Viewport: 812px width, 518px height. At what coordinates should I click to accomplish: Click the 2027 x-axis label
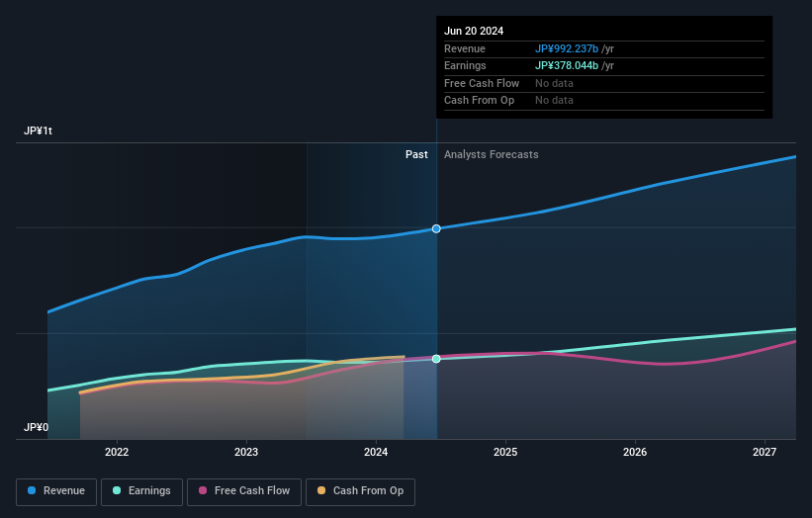pyautogui.click(x=765, y=453)
